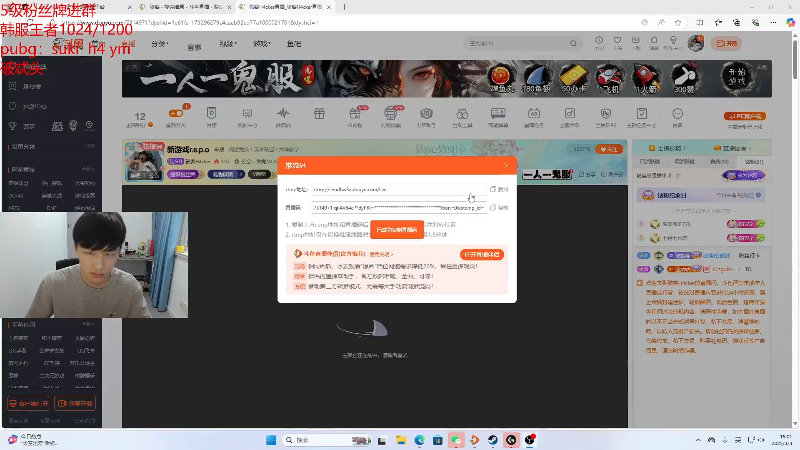Click the 2鱼丸 gift on banner
The image size is (800, 450).
501,79
